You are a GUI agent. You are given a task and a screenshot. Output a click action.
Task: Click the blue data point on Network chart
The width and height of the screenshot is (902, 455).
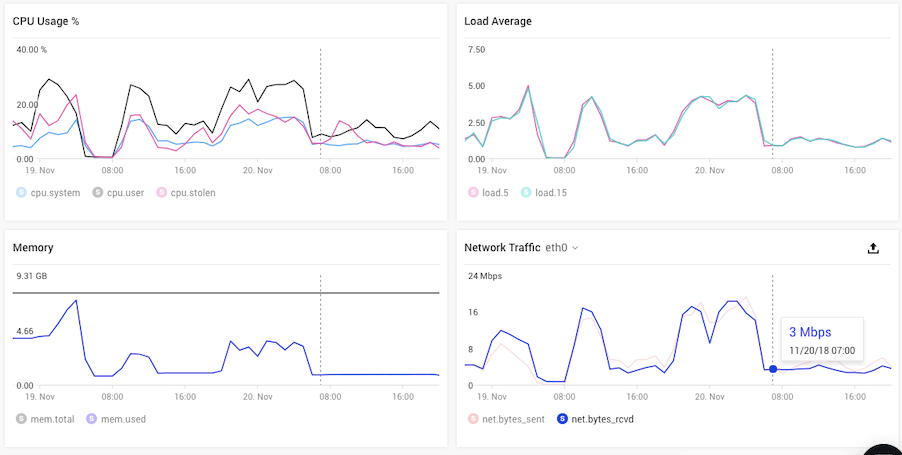(x=773, y=369)
